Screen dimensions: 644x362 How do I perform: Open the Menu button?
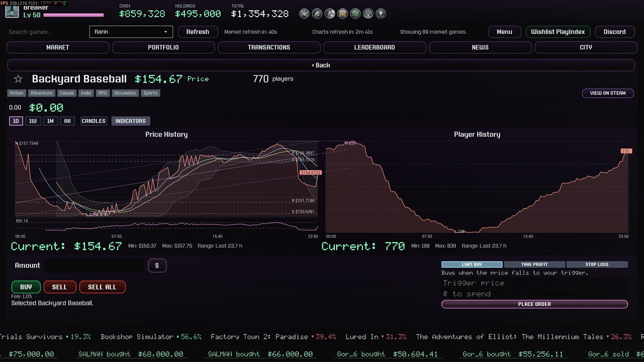[x=504, y=32]
